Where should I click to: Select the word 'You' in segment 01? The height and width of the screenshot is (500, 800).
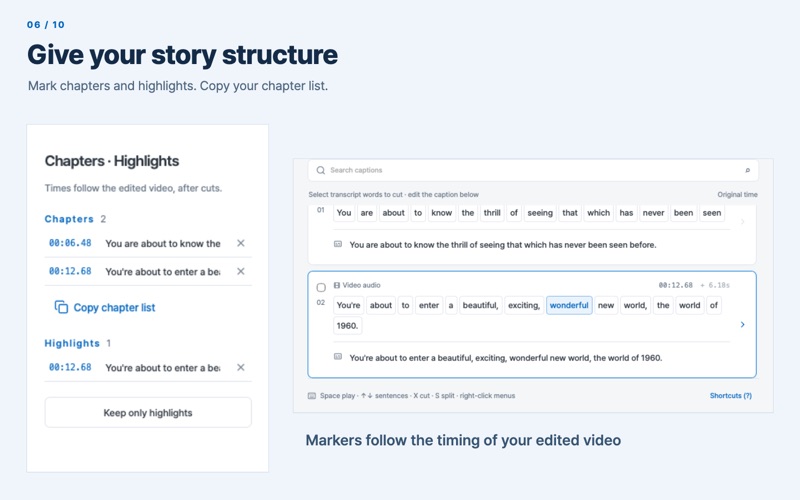click(x=344, y=213)
